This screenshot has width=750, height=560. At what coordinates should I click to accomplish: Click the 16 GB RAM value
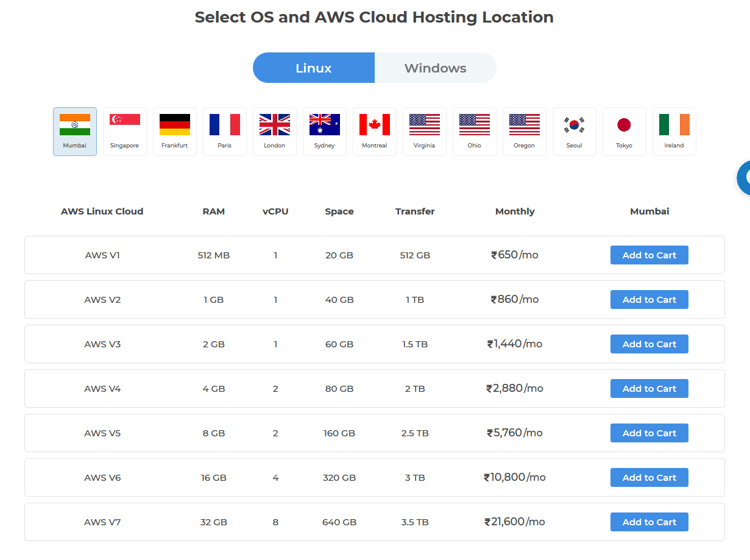click(214, 478)
